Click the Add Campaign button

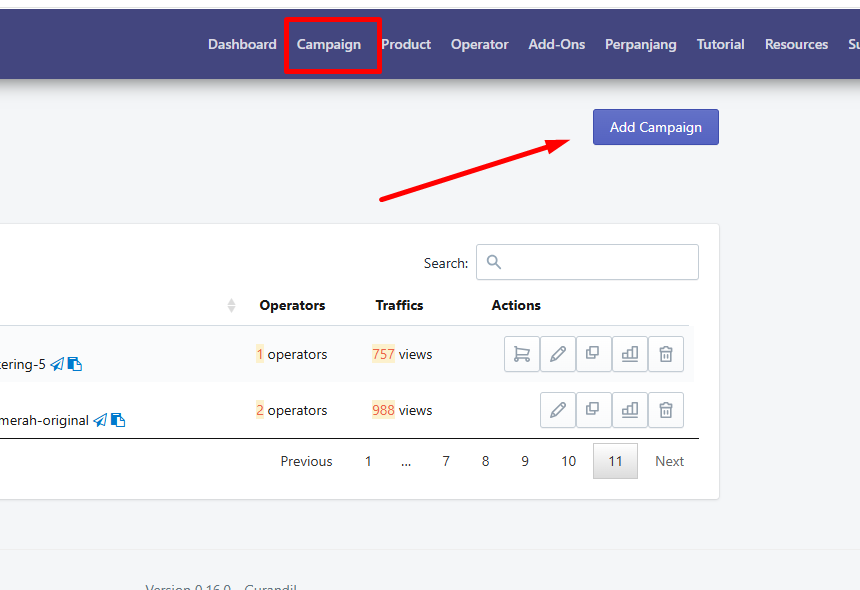(656, 127)
